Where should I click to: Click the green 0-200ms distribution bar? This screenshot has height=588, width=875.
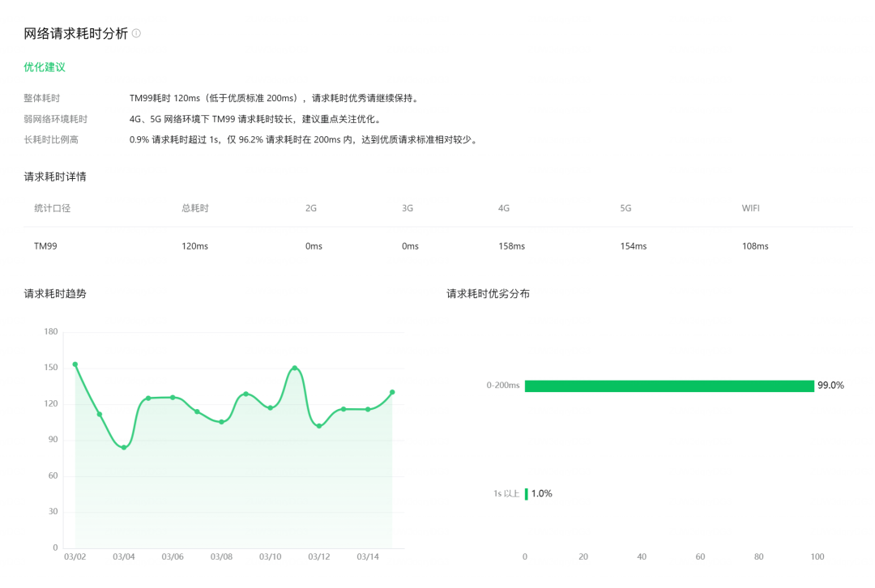point(670,386)
